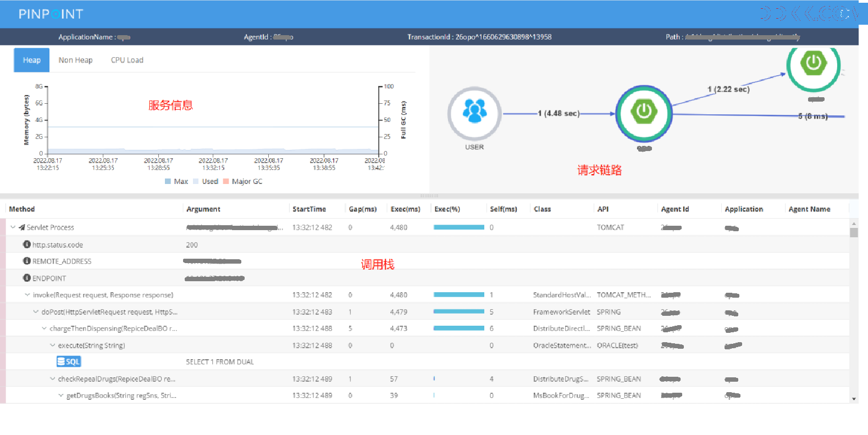The width and height of the screenshot is (868, 435).
Task: Click info icon beside ENDPOINT
Action: 26,278
